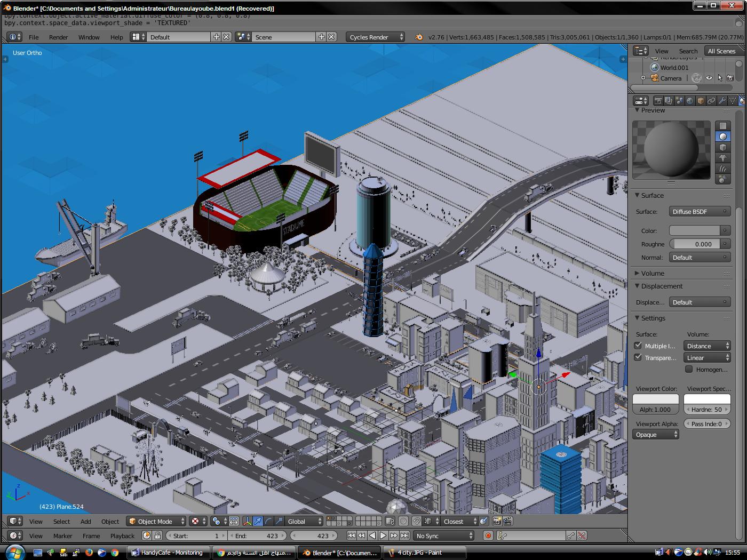This screenshot has height=560, width=747.
Task: Expand the Volume panel
Action: tap(652, 273)
